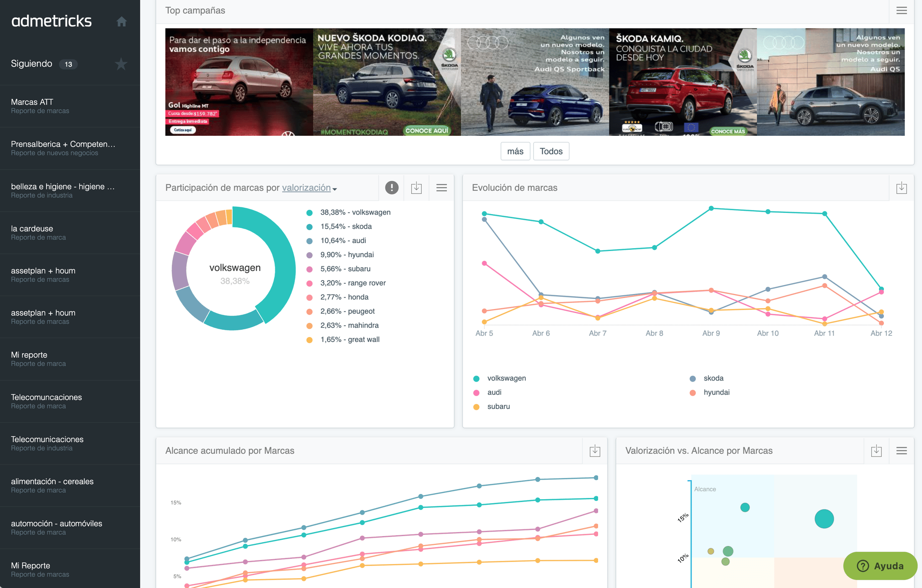
Task: Click the star icon next to Siguiendo
Action: pyautogui.click(x=121, y=64)
